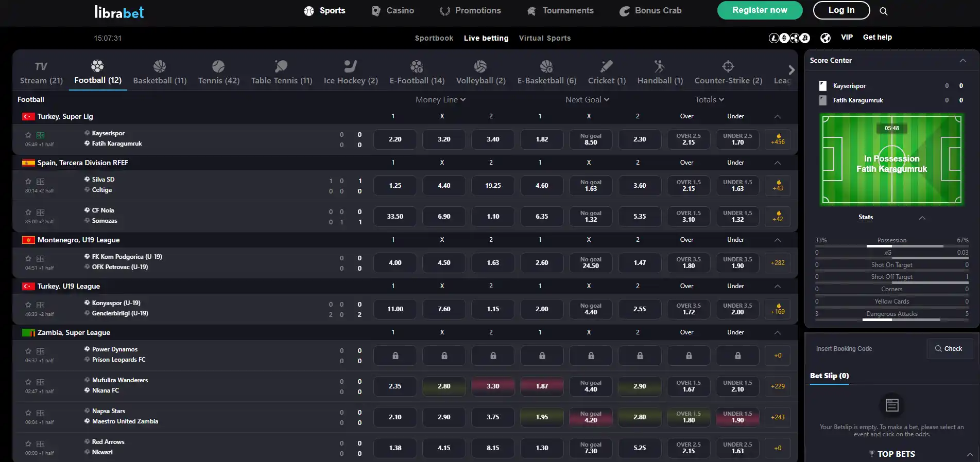Favorite the Mufulira Wanderers vs Nkana FC match

pos(28,382)
